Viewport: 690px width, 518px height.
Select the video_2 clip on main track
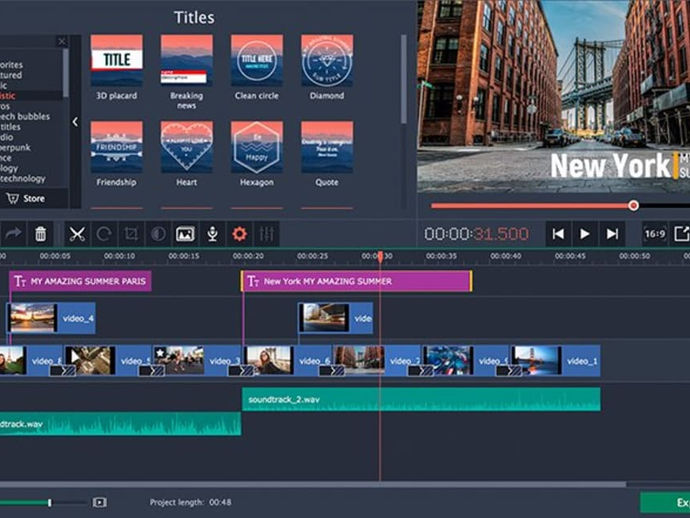click(377, 360)
